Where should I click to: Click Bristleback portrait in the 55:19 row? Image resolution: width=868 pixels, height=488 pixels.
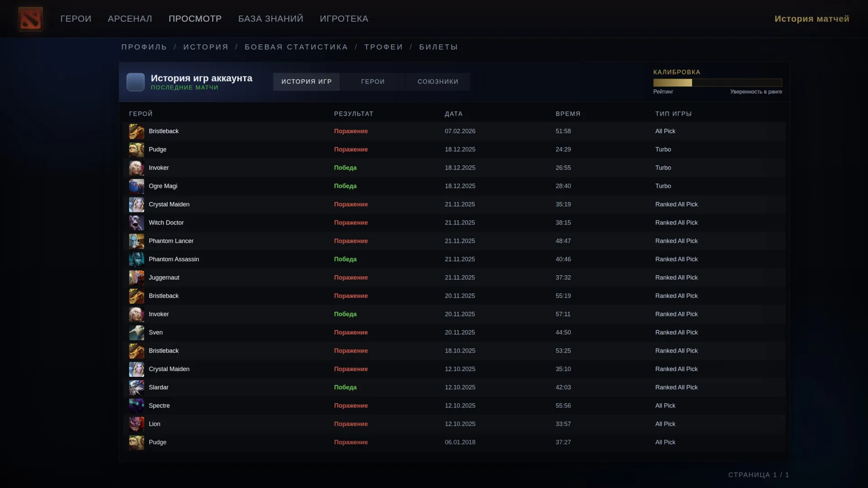pos(137,296)
